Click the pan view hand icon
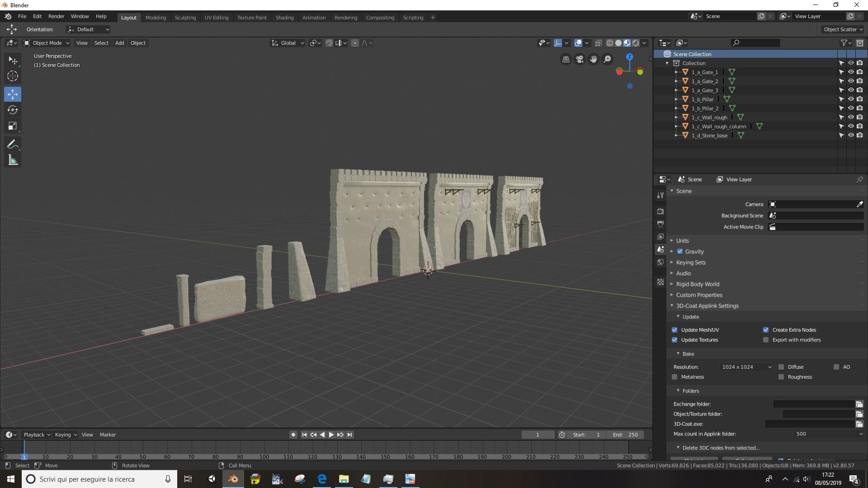868x488 pixels. tap(593, 59)
